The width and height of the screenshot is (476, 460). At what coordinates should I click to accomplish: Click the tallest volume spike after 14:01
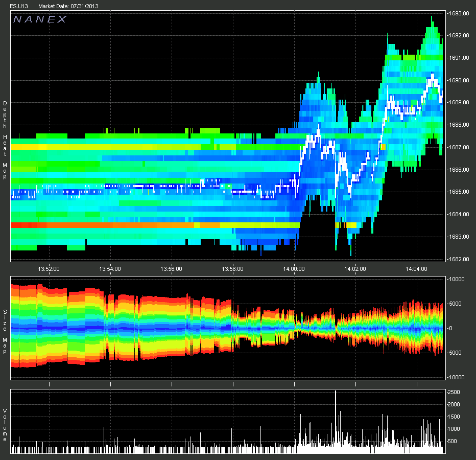[x=336, y=422]
